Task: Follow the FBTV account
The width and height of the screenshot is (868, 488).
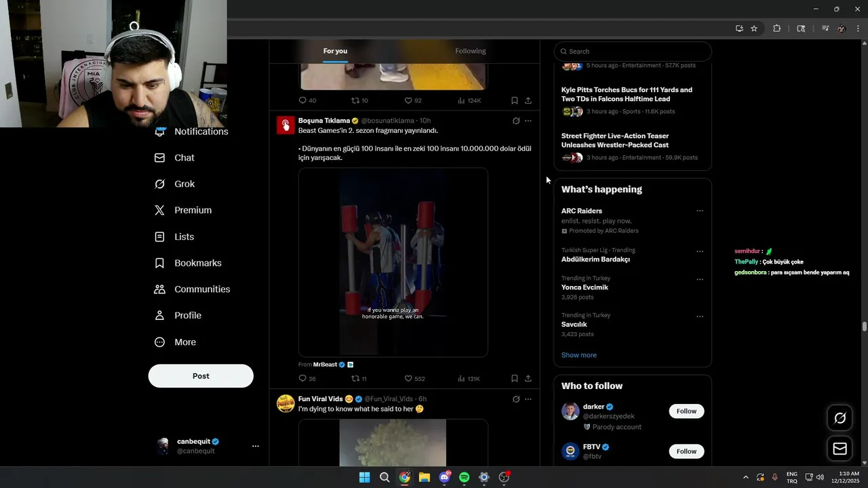Action: [x=686, y=451]
